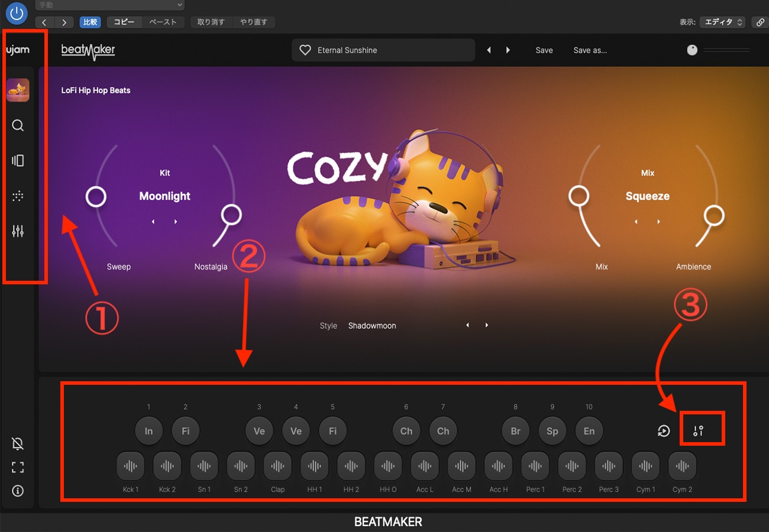Go to next preset with right chevron
The image size is (769, 532).
pos(64,22)
